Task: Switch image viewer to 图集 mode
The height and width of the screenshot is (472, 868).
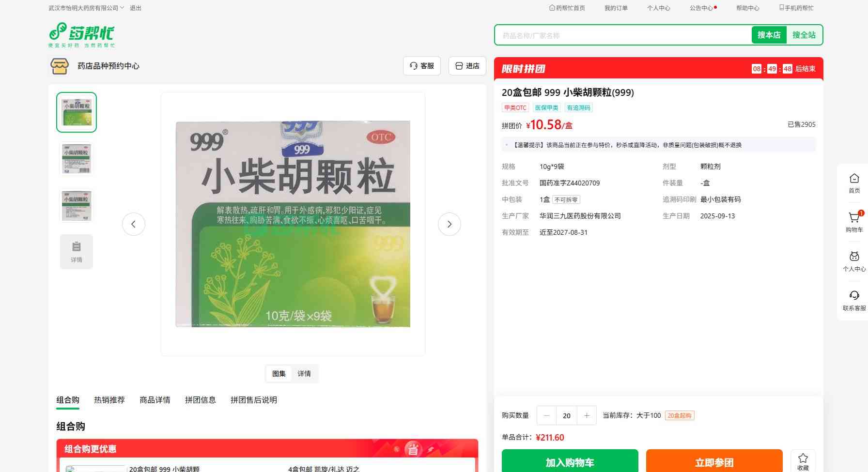Action: point(279,374)
